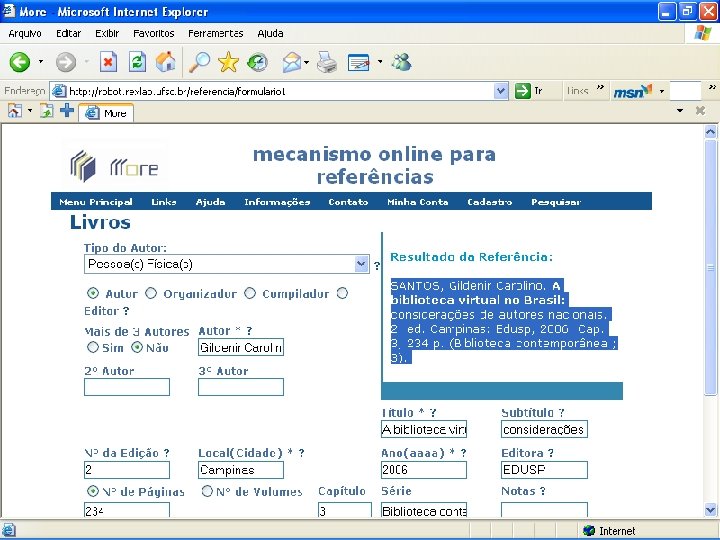Open the Favoritos menu
720x540 pixels.
tap(153, 34)
